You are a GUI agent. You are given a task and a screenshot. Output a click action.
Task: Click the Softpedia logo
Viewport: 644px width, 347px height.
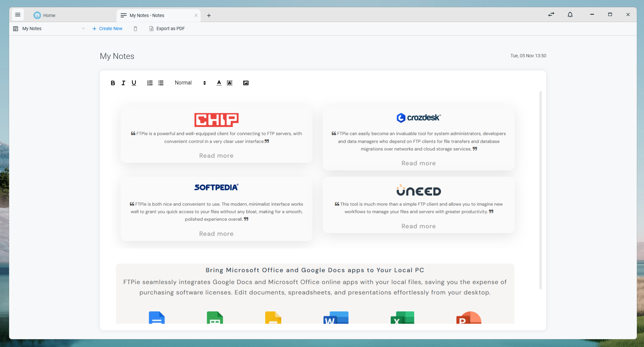coord(216,187)
